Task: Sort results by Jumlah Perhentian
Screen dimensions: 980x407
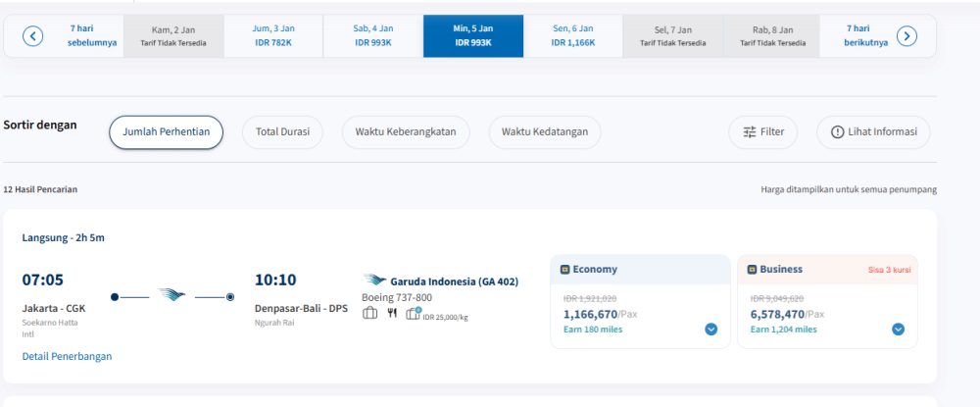Action: tap(166, 132)
